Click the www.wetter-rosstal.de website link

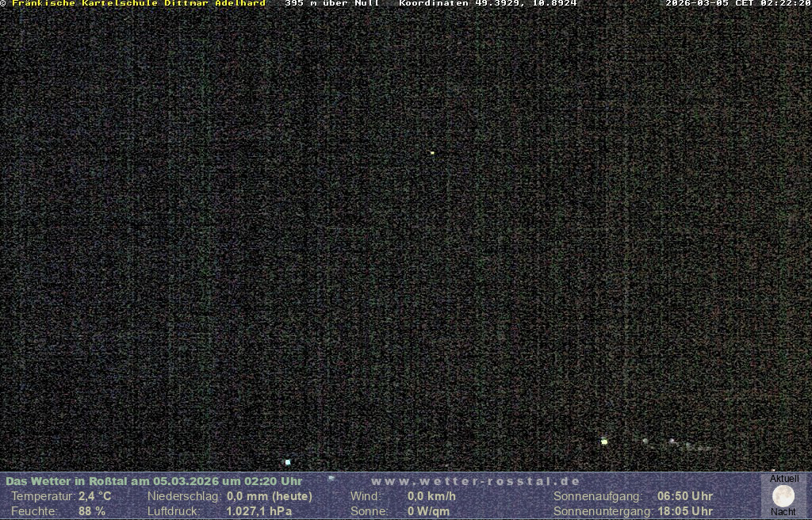click(476, 481)
